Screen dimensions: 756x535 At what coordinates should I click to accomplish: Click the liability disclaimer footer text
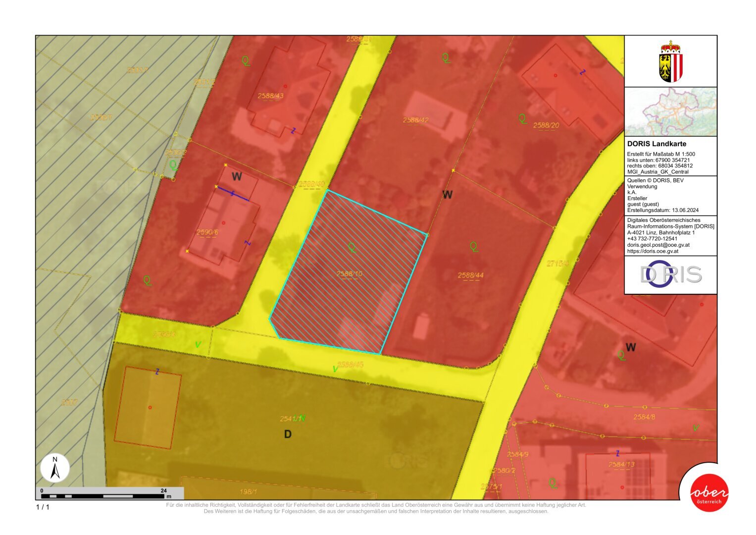[376, 508]
